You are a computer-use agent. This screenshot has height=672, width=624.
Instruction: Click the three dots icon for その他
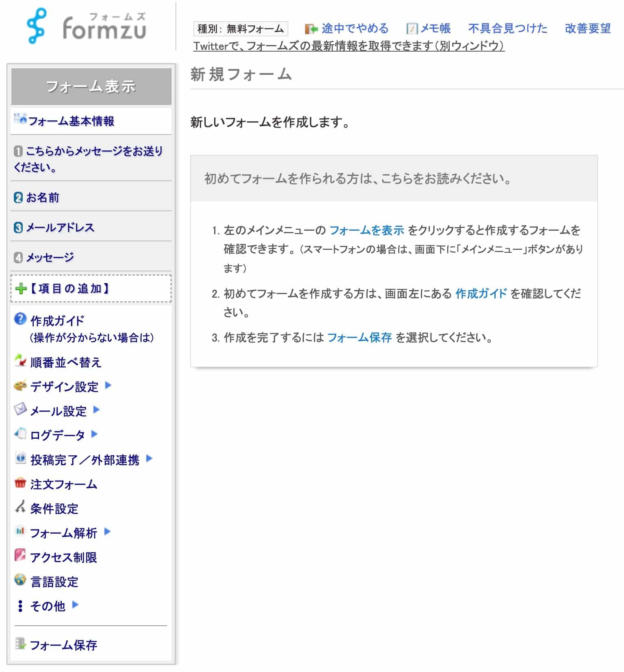(x=20, y=606)
